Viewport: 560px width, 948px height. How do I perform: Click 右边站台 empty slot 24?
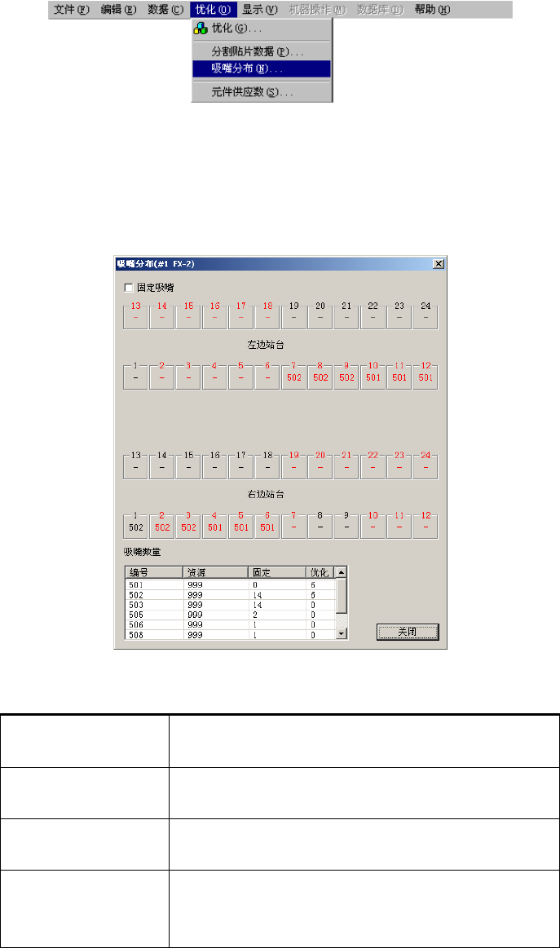(426, 466)
